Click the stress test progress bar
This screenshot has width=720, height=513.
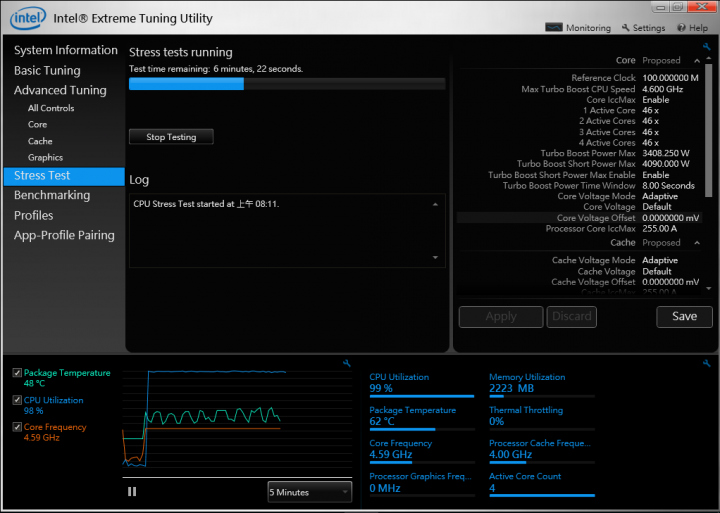tap(287, 84)
